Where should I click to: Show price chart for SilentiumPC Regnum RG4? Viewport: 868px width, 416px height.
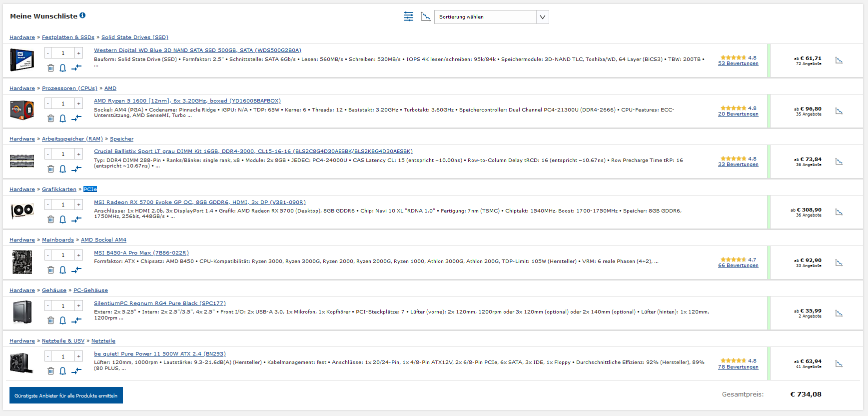tap(839, 313)
